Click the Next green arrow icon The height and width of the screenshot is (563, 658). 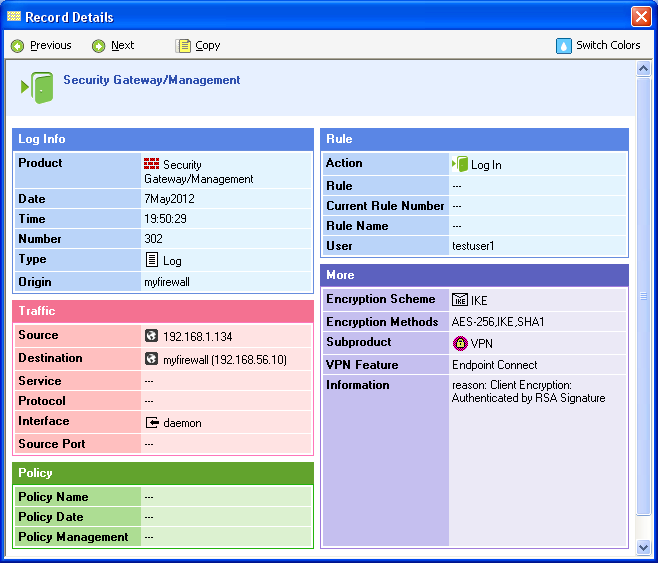pos(98,46)
